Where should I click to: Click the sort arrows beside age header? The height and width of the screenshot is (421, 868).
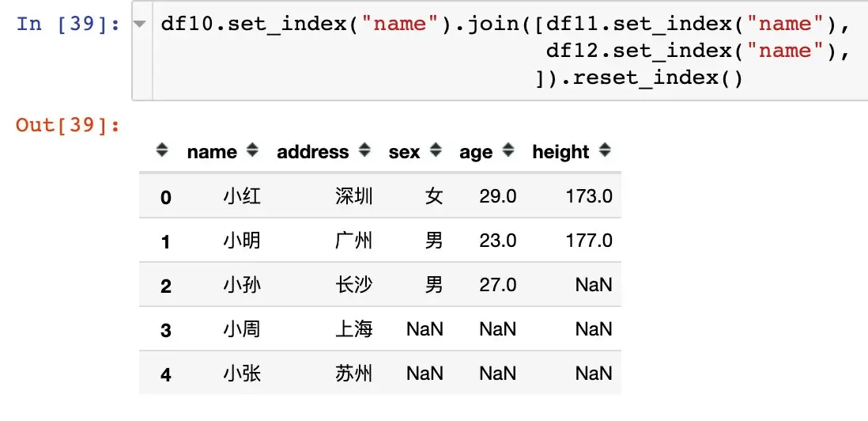point(508,150)
